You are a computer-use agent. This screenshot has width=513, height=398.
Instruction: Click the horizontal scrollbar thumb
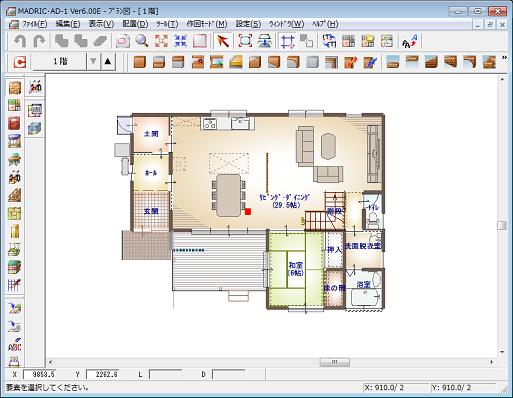tap(335, 362)
